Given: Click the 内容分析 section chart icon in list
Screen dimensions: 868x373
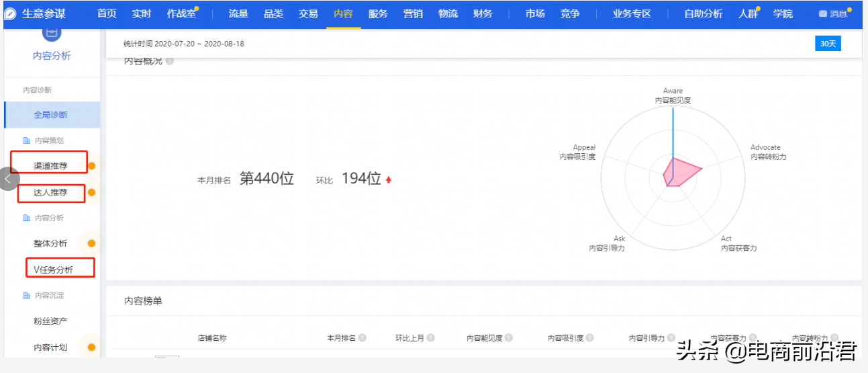Looking at the screenshot, I should point(26,218).
